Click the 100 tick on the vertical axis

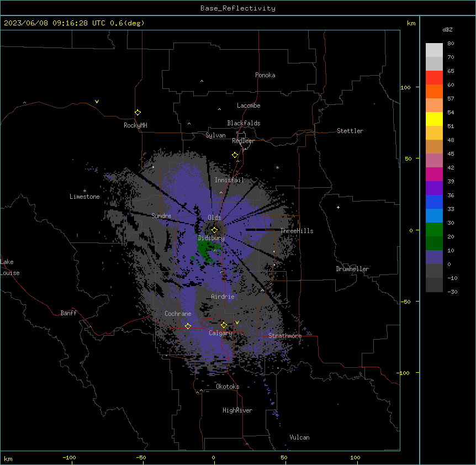[405, 87]
